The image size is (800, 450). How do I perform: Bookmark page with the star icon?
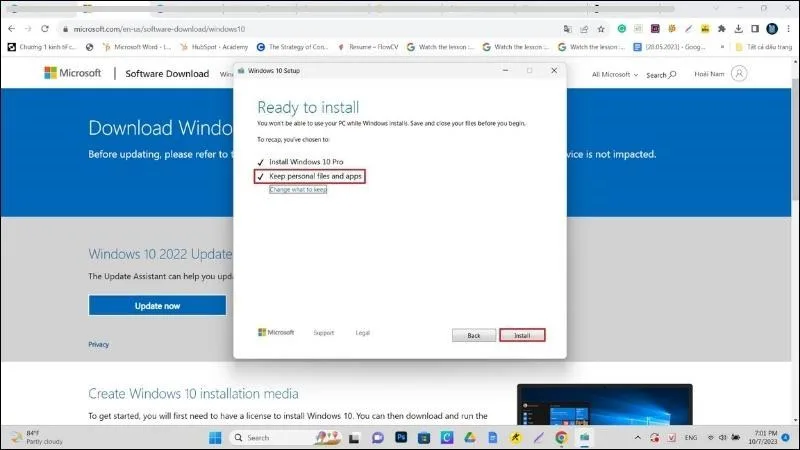coord(601,29)
